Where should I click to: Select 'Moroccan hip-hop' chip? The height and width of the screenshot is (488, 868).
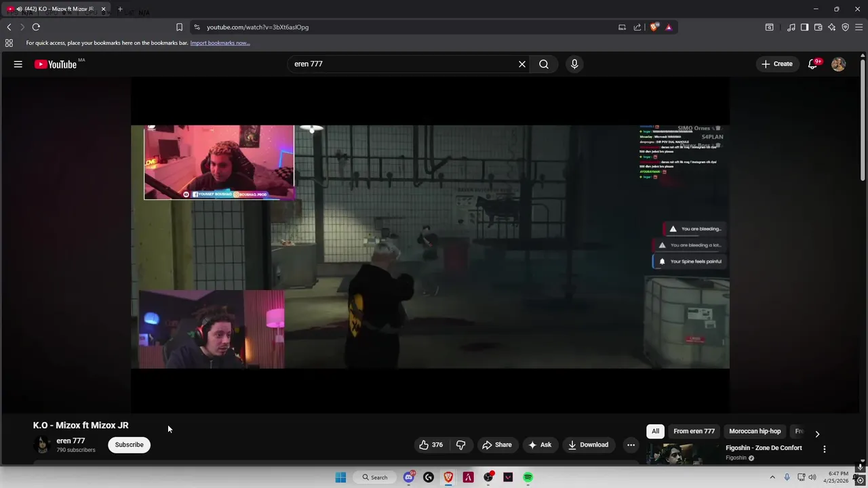755,431
